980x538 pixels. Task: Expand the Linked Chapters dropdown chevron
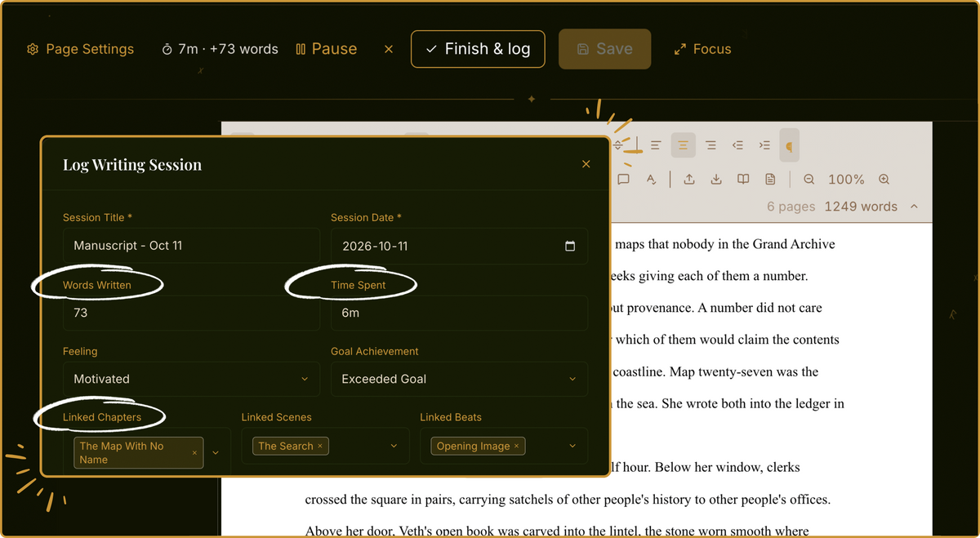(x=216, y=452)
